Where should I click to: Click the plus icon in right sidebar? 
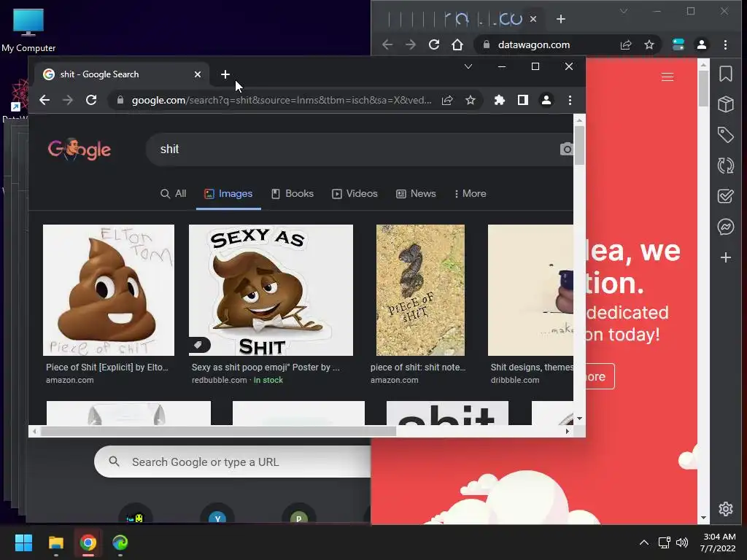[726, 257]
